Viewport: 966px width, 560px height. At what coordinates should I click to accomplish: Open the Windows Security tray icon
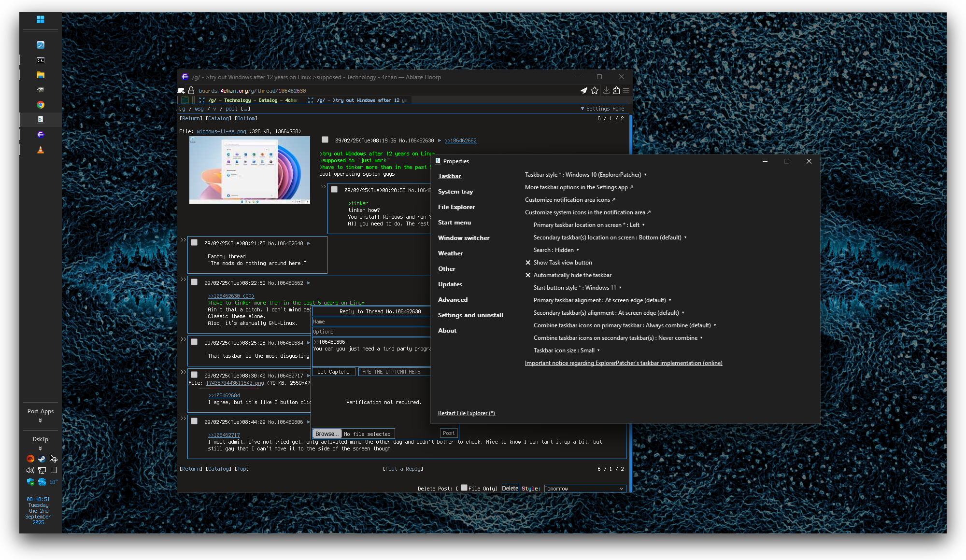[x=30, y=482]
